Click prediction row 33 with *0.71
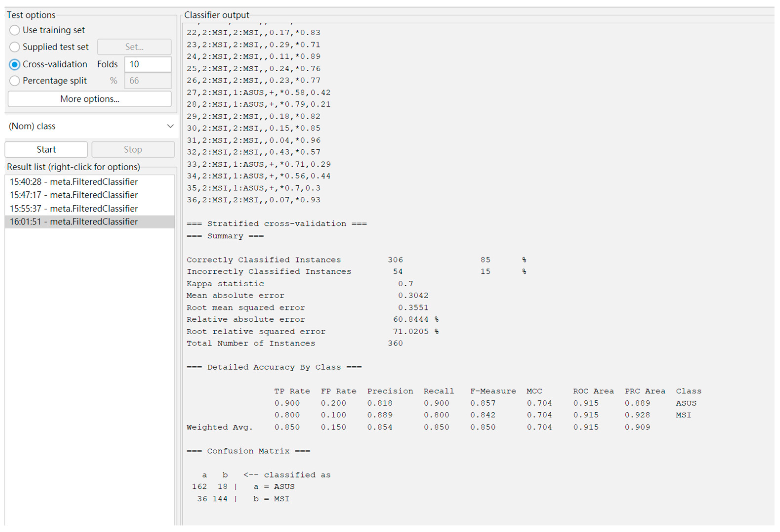The height and width of the screenshot is (532, 780). 258,164
